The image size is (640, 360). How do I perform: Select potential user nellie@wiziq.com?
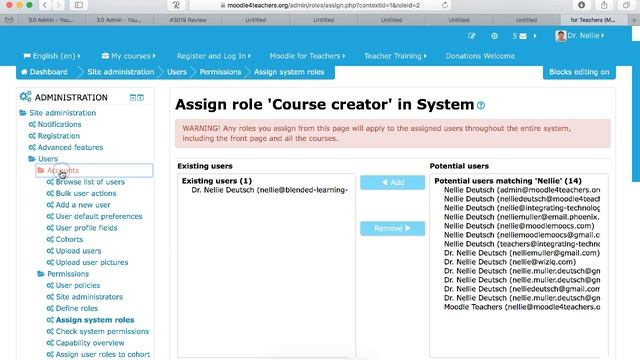[x=510, y=262]
